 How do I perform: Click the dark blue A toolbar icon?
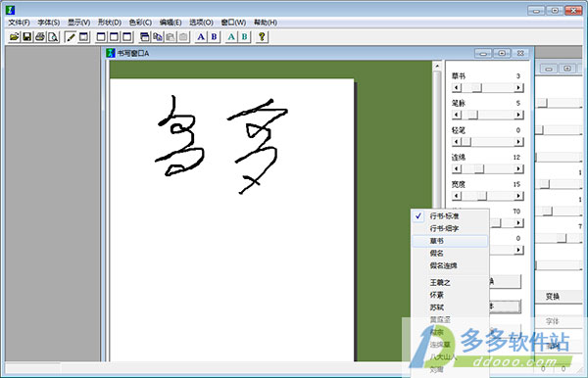pyautogui.click(x=201, y=36)
